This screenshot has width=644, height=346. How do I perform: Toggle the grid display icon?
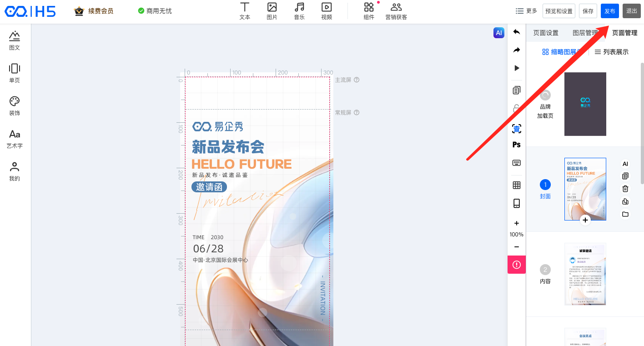517,185
